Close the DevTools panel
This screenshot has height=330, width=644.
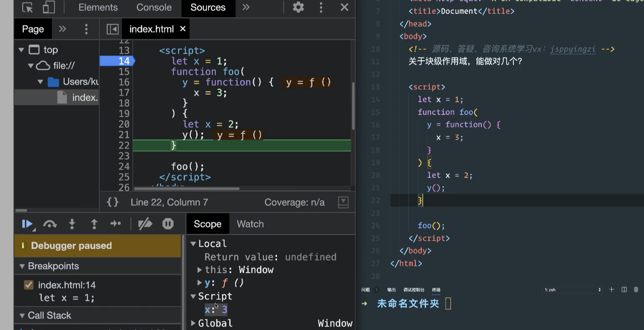tap(344, 7)
